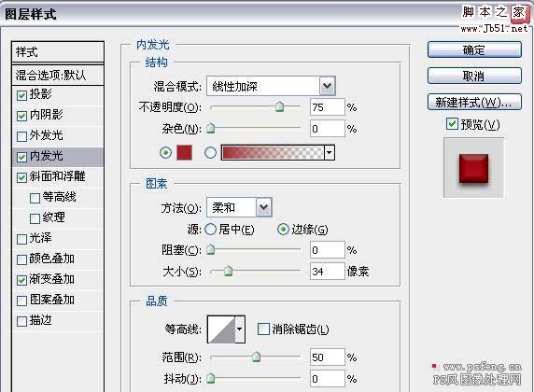Click the 杂色 noise value field
The width and height of the screenshot is (534, 392).
(x=328, y=129)
